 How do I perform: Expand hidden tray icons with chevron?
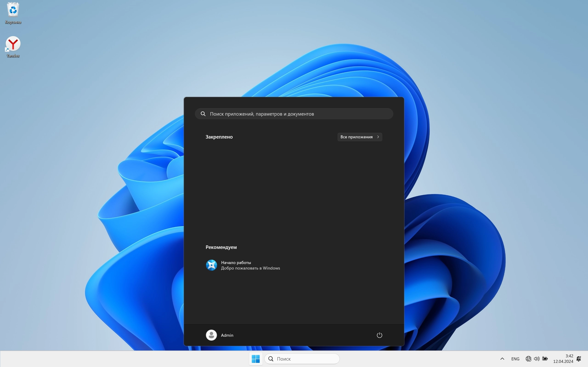click(502, 359)
